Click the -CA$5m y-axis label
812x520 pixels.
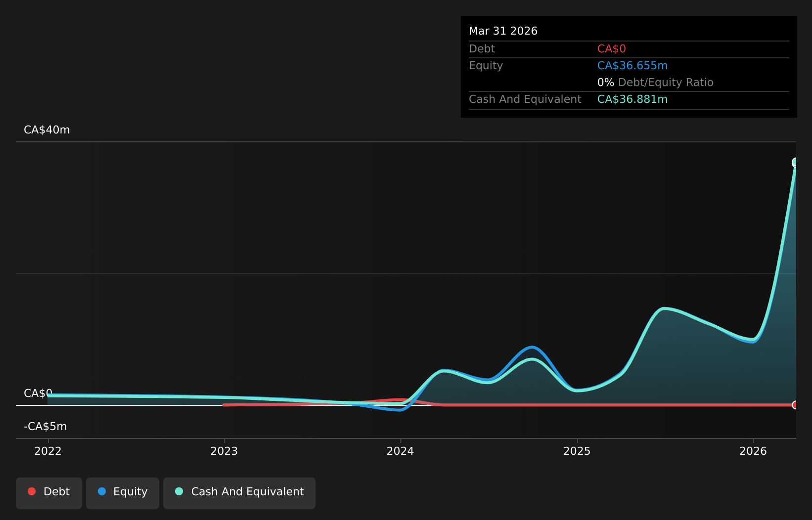click(x=45, y=427)
